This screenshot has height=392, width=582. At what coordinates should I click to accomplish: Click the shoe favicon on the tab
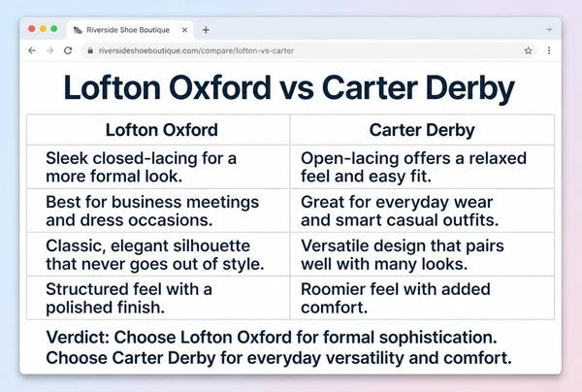pyautogui.click(x=78, y=30)
